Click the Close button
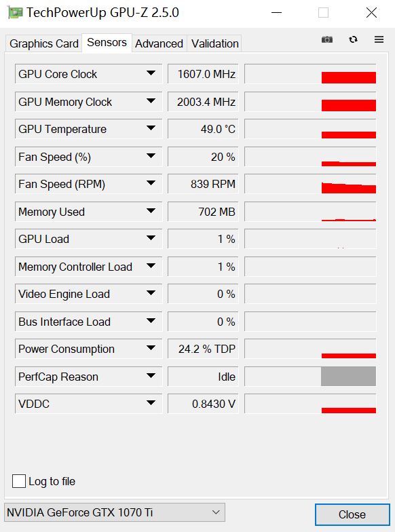This screenshot has width=395, height=532. tap(352, 514)
